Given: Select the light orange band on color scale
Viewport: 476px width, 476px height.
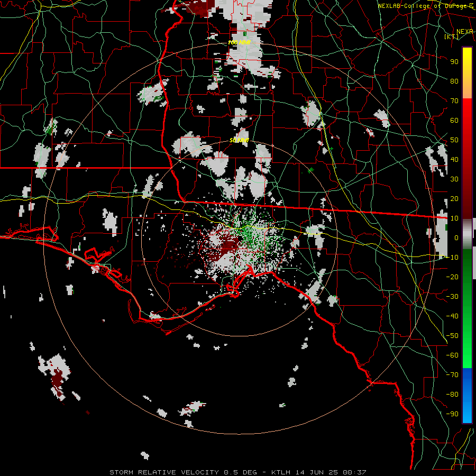Looking at the screenshot, I should point(467,90).
